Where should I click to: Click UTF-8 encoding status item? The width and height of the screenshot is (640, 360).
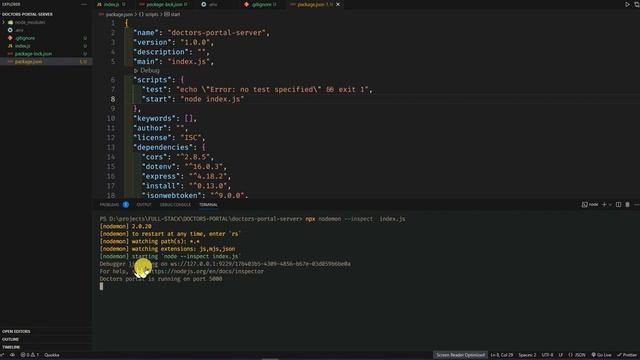[x=547, y=355]
